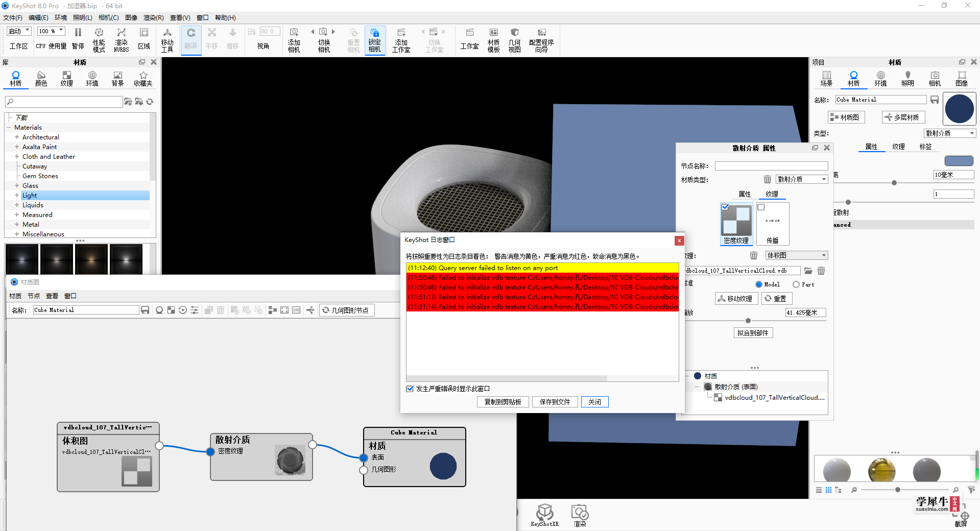Click the delete trash icon beside 材质类型
Image resolution: width=980 pixels, height=531 pixels.
(x=767, y=179)
